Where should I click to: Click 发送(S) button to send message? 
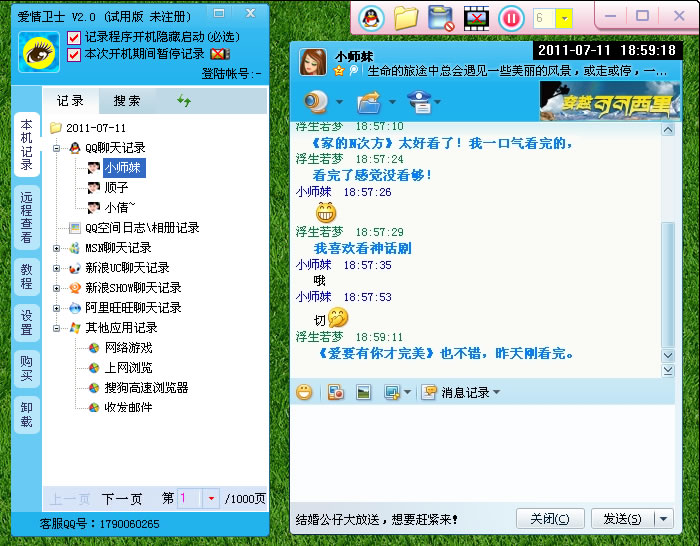click(x=622, y=518)
